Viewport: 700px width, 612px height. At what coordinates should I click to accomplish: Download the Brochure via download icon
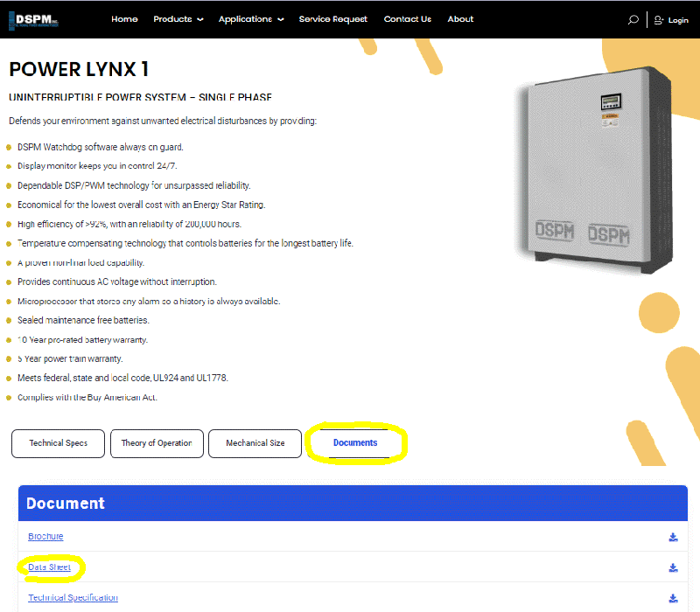[673, 537]
